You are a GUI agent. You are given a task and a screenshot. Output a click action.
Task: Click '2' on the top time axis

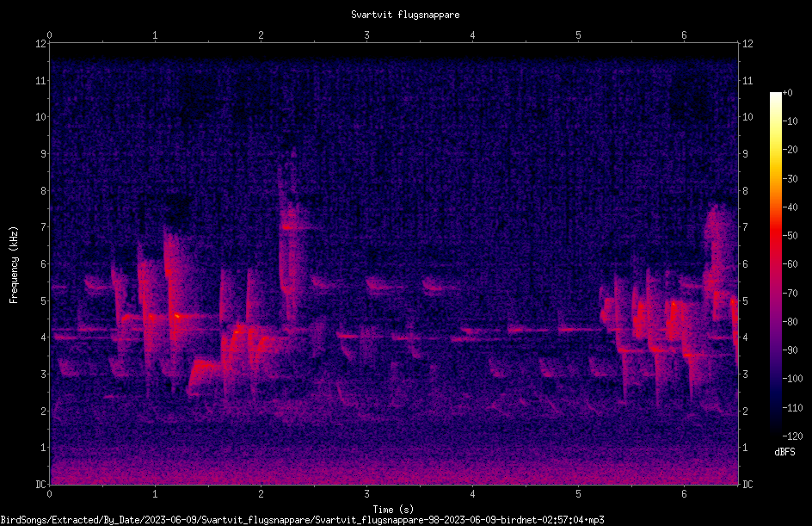coord(261,35)
